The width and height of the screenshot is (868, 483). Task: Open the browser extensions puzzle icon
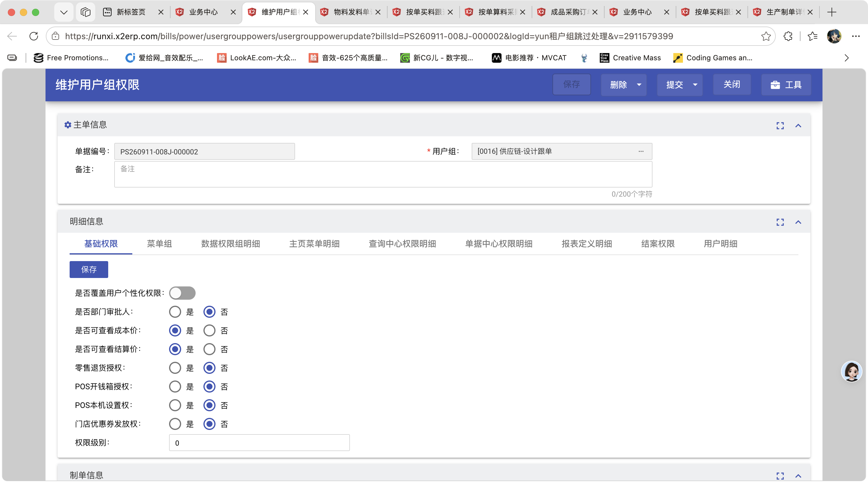[x=788, y=36]
